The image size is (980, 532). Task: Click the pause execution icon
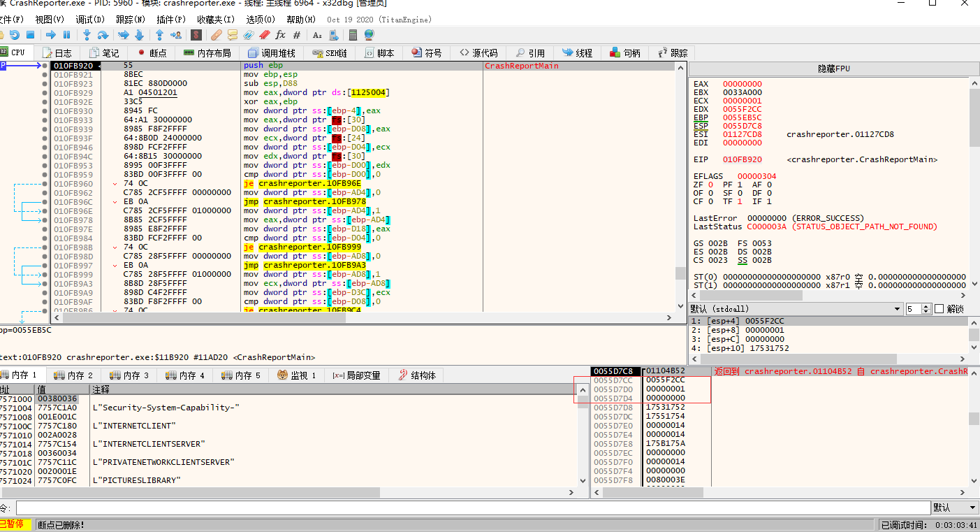[67, 35]
